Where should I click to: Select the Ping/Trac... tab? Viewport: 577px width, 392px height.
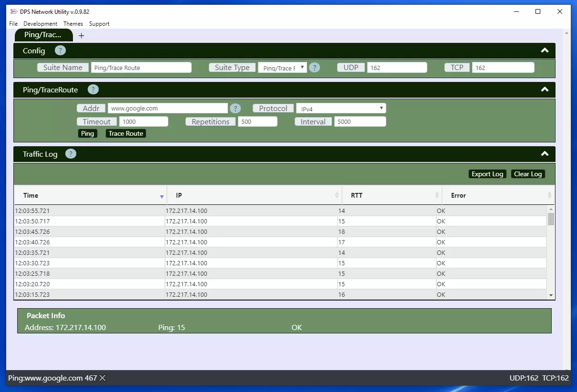coord(43,35)
